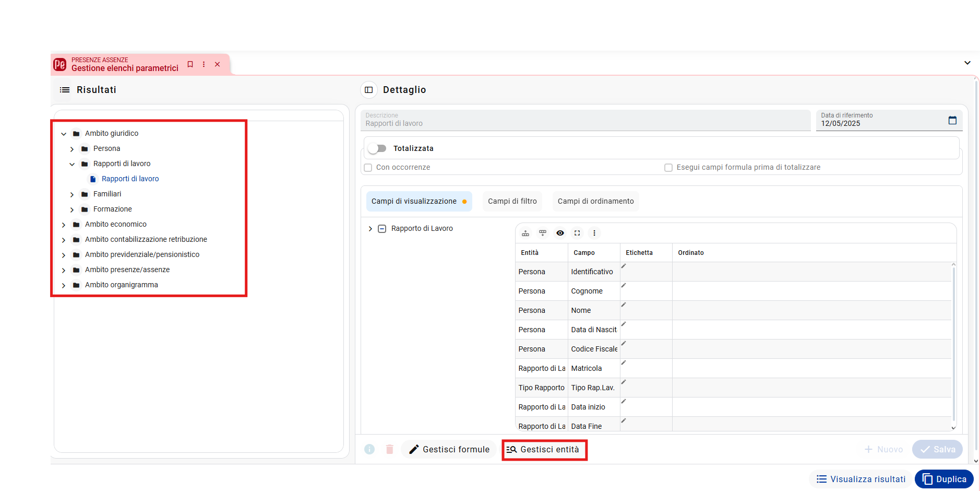
Task: Click the Gestisci entità button
Action: pyautogui.click(x=545, y=450)
